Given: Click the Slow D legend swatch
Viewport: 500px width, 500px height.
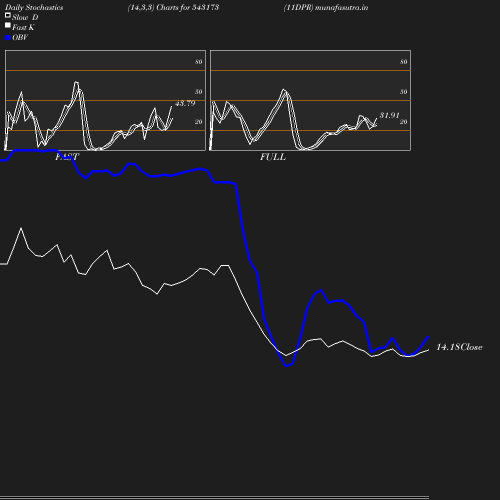Looking at the screenshot, I should pos(8,15).
